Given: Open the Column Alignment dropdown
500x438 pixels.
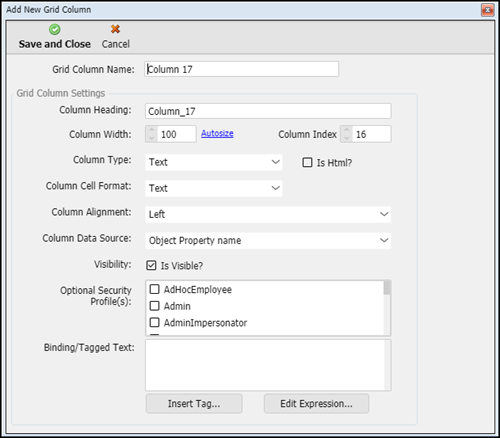Looking at the screenshot, I should [x=268, y=214].
